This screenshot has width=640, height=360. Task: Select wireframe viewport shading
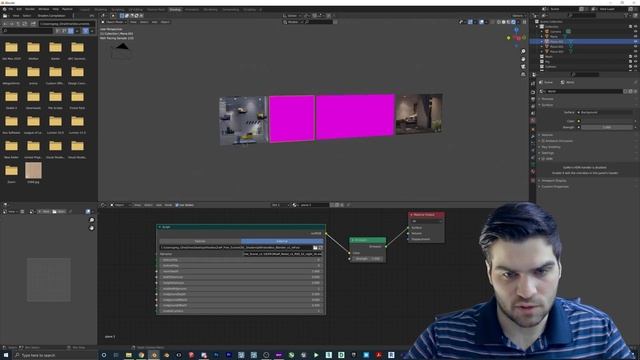(x=499, y=22)
